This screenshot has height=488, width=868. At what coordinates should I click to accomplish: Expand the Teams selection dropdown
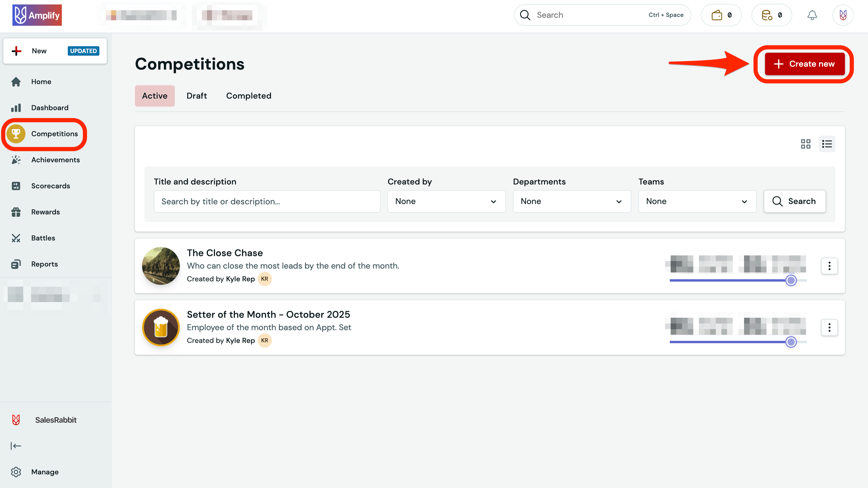click(x=697, y=201)
